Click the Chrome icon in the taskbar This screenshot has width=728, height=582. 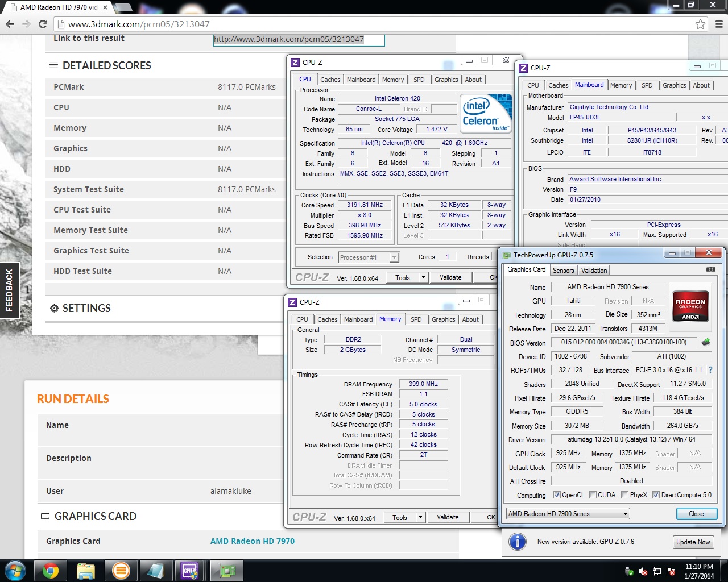click(x=50, y=571)
